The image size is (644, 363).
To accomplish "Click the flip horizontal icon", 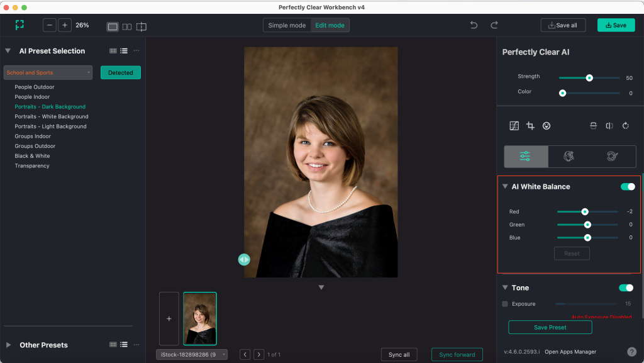I will click(x=609, y=126).
